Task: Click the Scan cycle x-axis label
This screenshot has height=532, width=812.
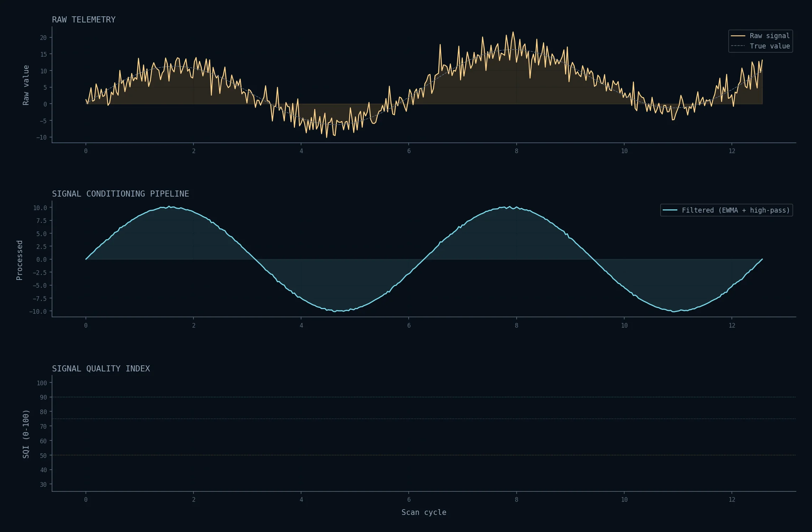Action: point(424,512)
